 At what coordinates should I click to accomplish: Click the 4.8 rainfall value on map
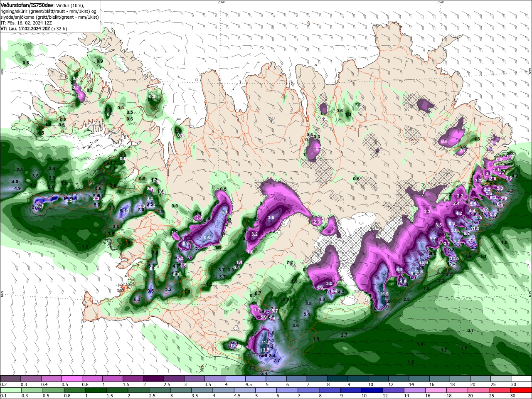322,299
